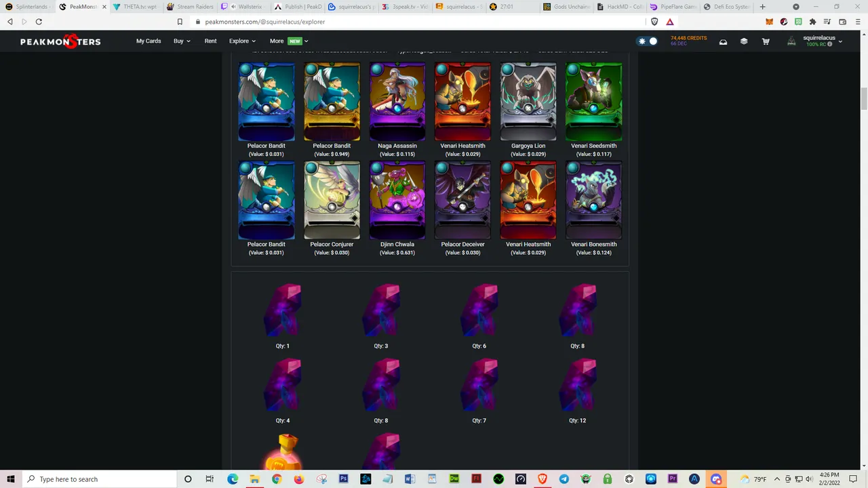Open the inbox tray icon in header
Viewport: 868px width, 488px height.
point(723,41)
